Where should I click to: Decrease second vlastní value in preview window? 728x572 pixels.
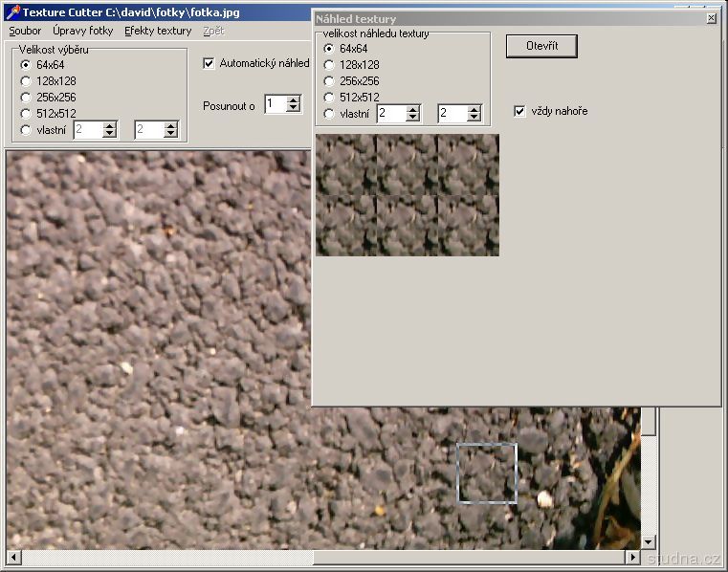(x=474, y=118)
